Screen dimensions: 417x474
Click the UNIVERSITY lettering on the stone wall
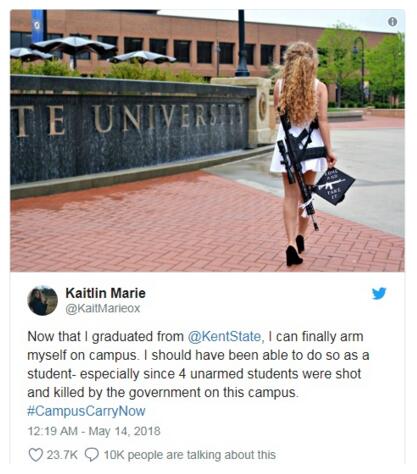[169, 117]
